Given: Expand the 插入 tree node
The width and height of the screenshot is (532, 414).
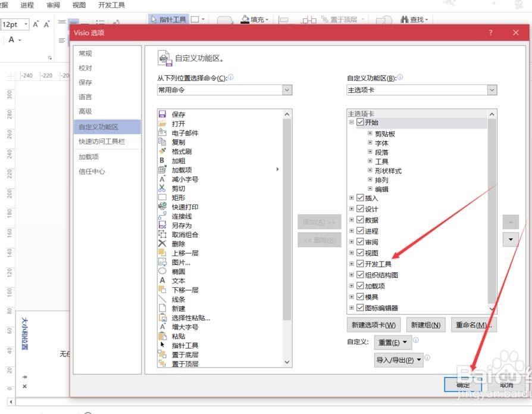Looking at the screenshot, I should (x=351, y=198).
